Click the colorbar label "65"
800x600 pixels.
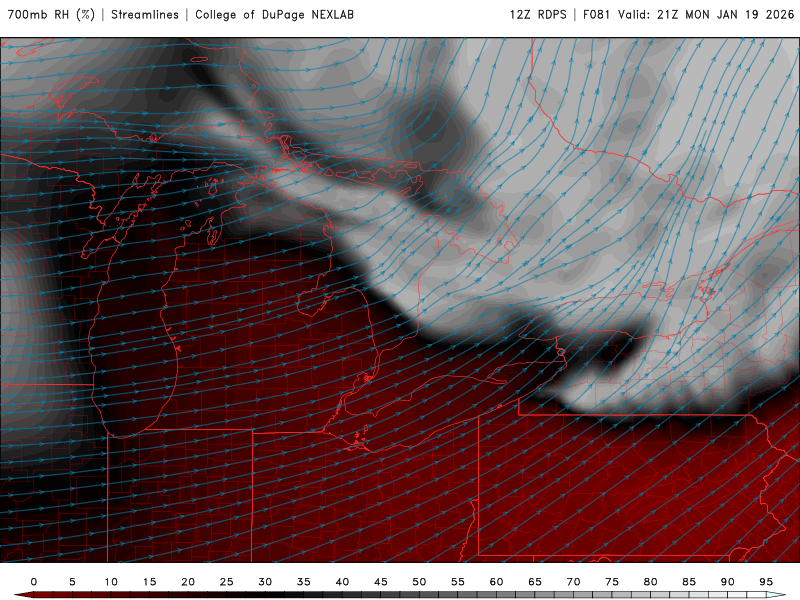535,582
